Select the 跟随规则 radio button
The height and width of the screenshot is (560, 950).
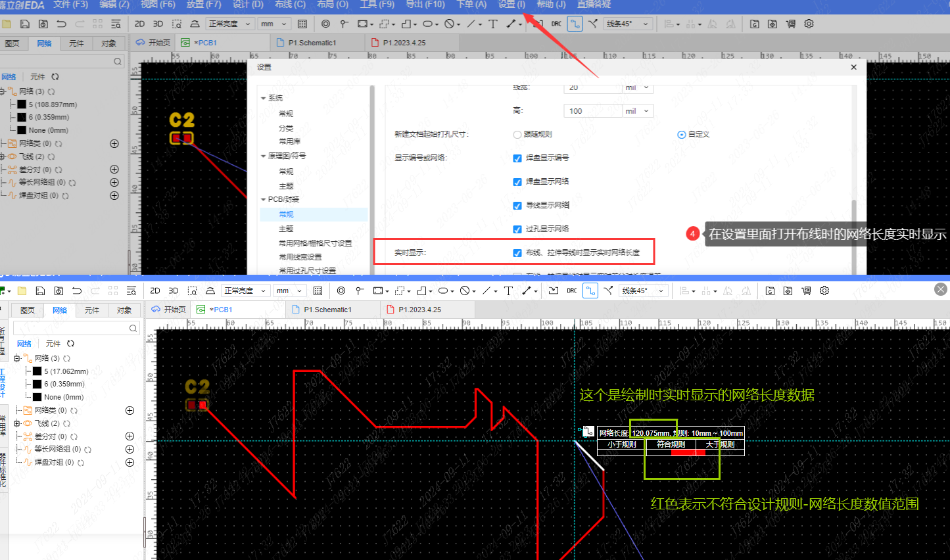517,135
